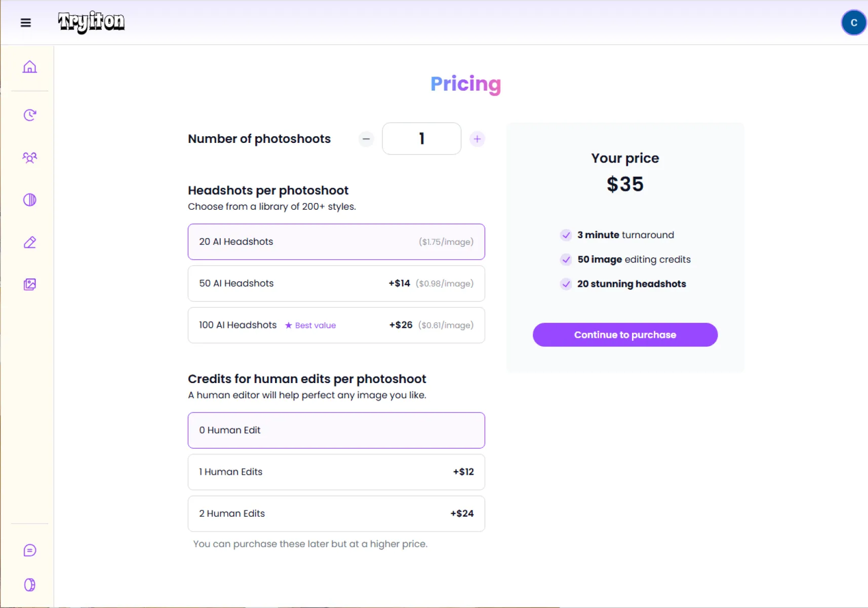The height and width of the screenshot is (608, 868).
Task: Select the 50 AI Headshots option
Action: 336,283
